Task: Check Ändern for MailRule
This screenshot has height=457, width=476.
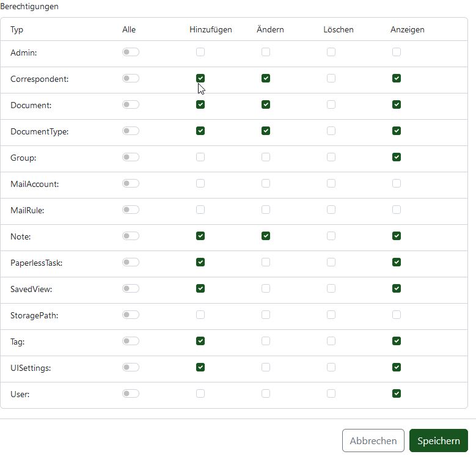Action: pos(266,210)
